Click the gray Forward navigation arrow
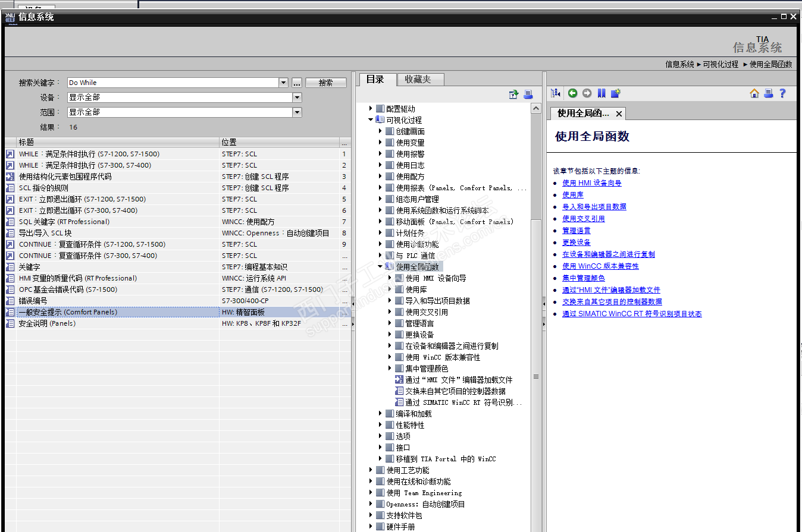This screenshot has height=532, width=802. pyautogui.click(x=587, y=93)
